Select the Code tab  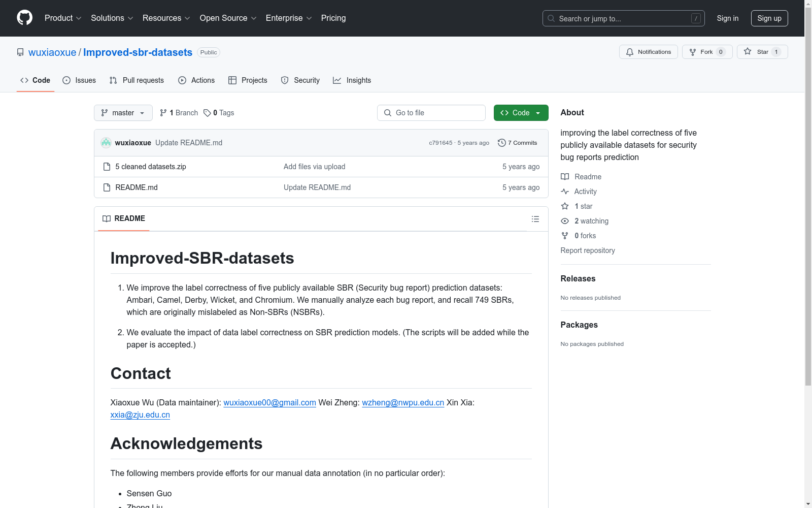36,80
